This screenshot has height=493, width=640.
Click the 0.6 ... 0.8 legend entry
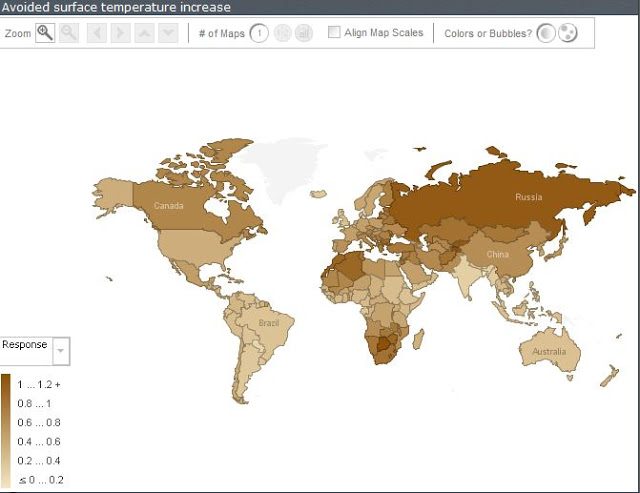pyautogui.click(x=39, y=422)
